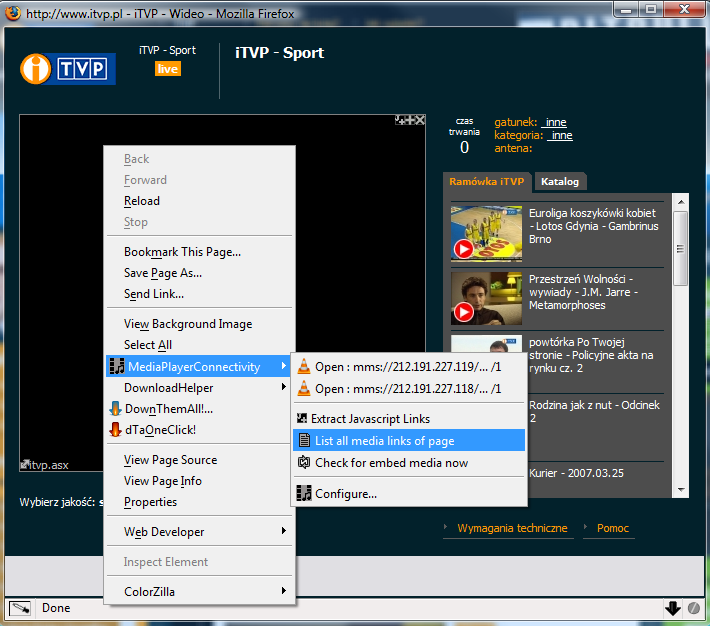Open the Wymagania techniczne link
Screen dimensions: 710x626
point(512,528)
